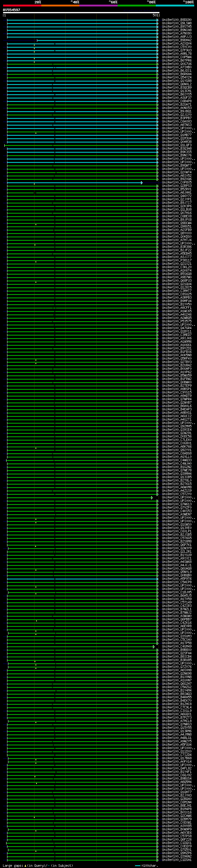197x868 pixels.
Task: Select label UniRef100_C6QJ92
Action: pos(177,775)
